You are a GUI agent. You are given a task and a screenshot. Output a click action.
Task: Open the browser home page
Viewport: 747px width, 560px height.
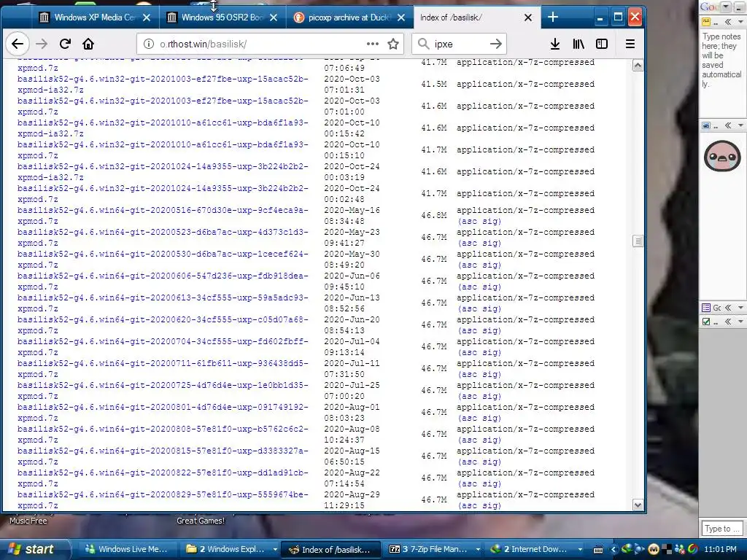[x=88, y=44]
